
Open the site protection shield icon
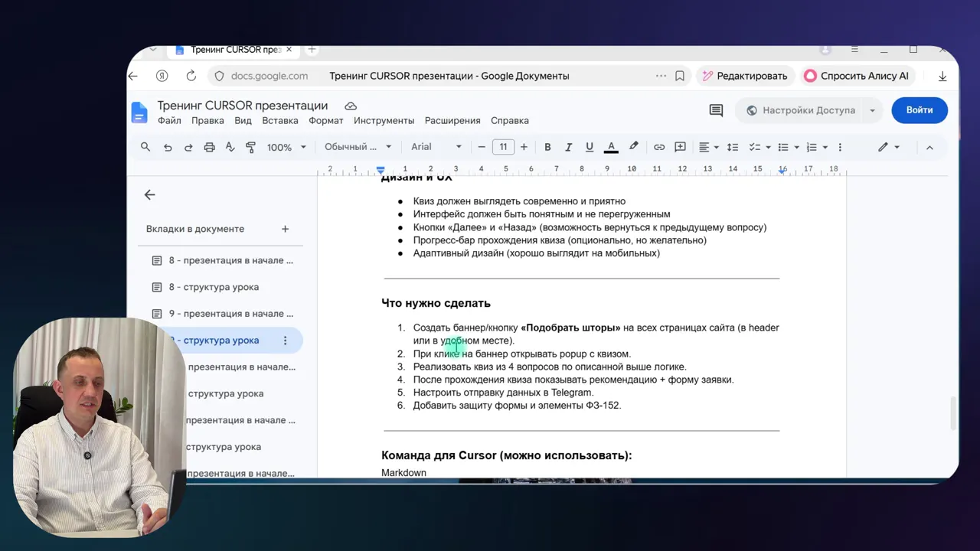pyautogui.click(x=219, y=76)
